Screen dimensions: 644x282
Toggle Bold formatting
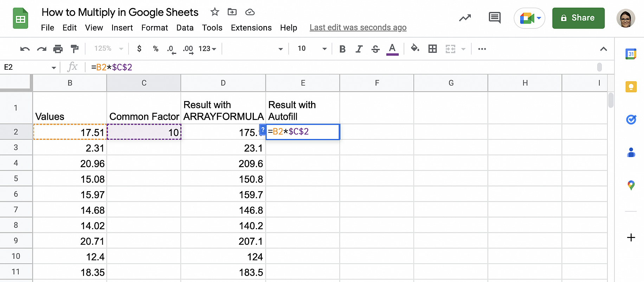[342, 49]
